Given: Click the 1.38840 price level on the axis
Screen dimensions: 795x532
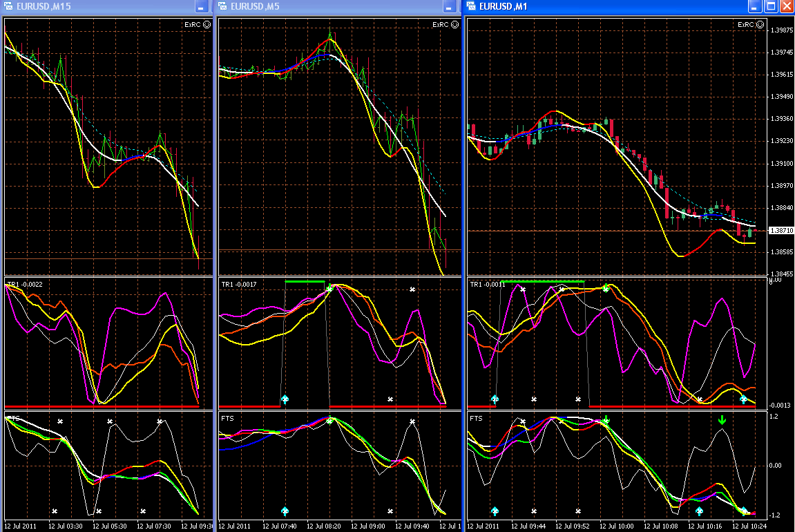Looking at the screenshot, I should (x=781, y=207).
